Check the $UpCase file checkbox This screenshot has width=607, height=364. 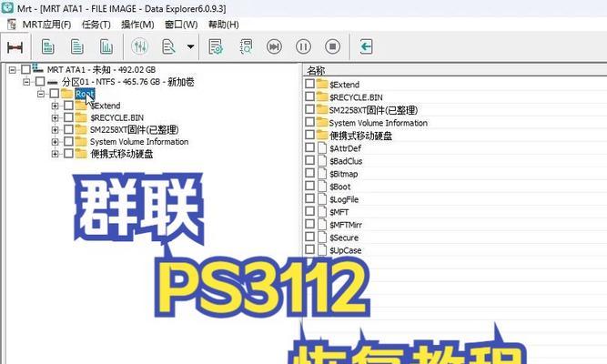pyautogui.click(x=309, y=249)
